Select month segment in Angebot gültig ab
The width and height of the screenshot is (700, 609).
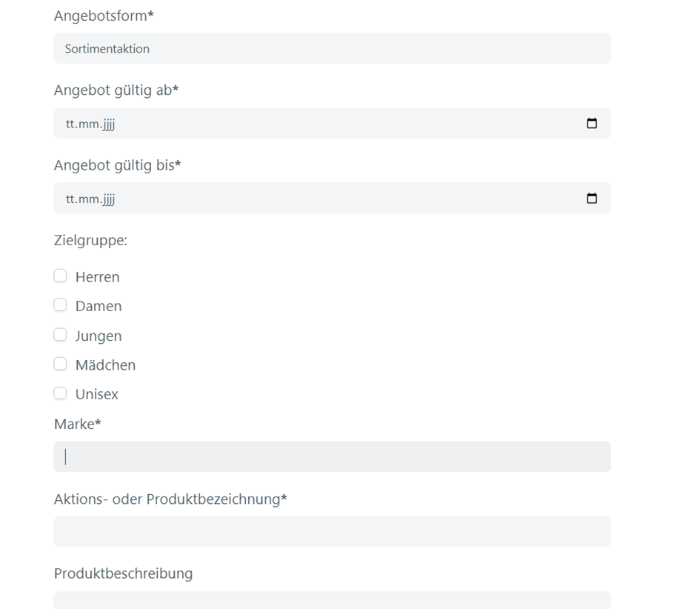coord(86,124)
